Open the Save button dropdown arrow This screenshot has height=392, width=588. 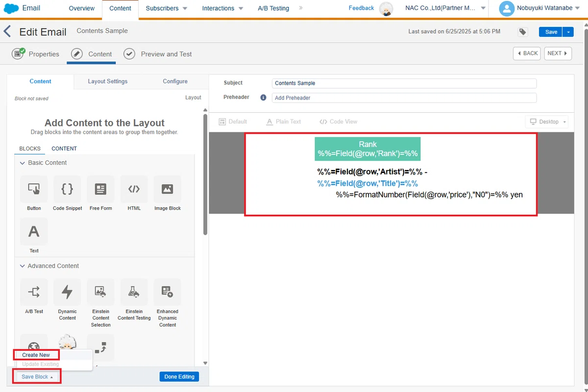tap(568, 32)
